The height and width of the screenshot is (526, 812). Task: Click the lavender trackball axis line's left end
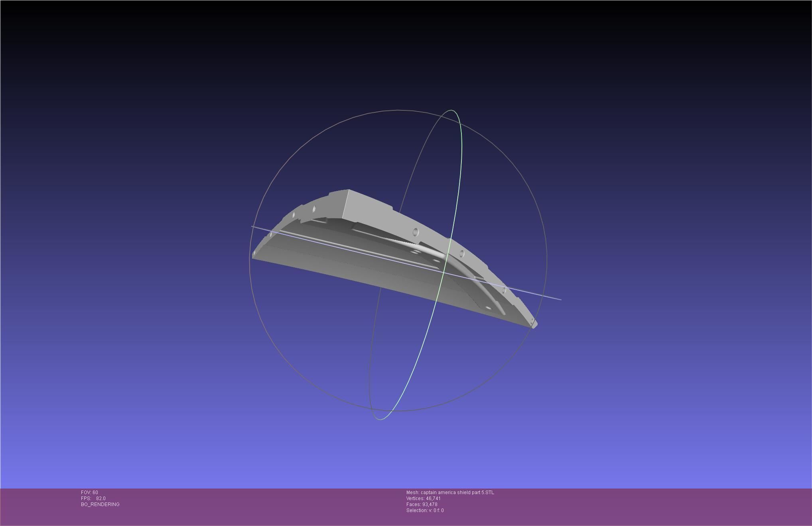point(253,227)
